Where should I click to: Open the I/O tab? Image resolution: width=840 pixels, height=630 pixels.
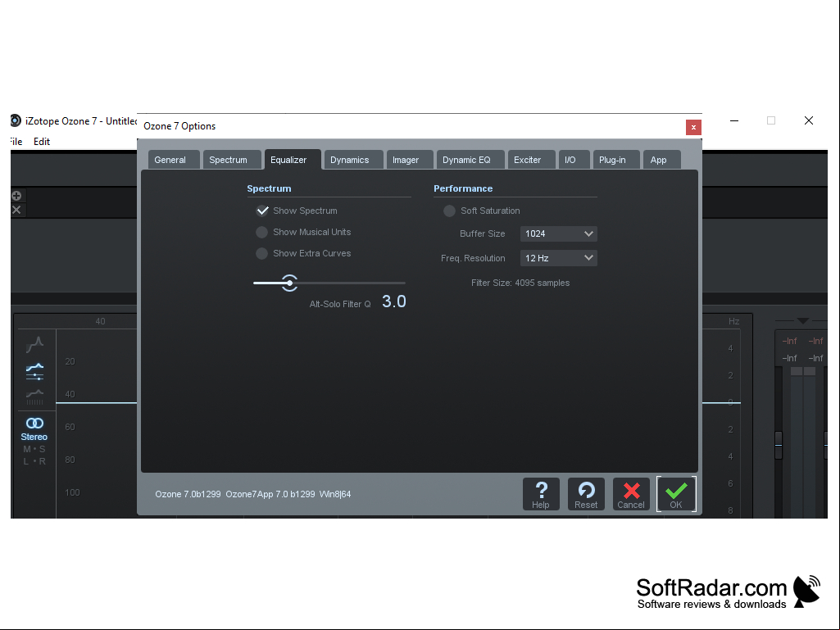(574, 160)
